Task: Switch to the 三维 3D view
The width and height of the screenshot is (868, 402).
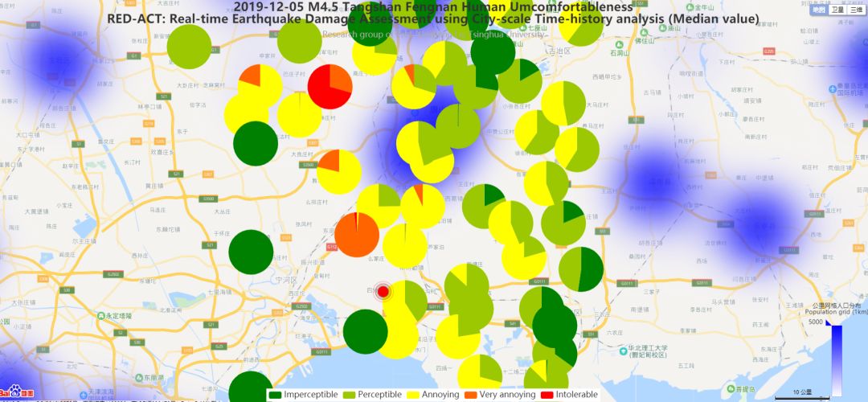Action: click(x=856, y=10)
